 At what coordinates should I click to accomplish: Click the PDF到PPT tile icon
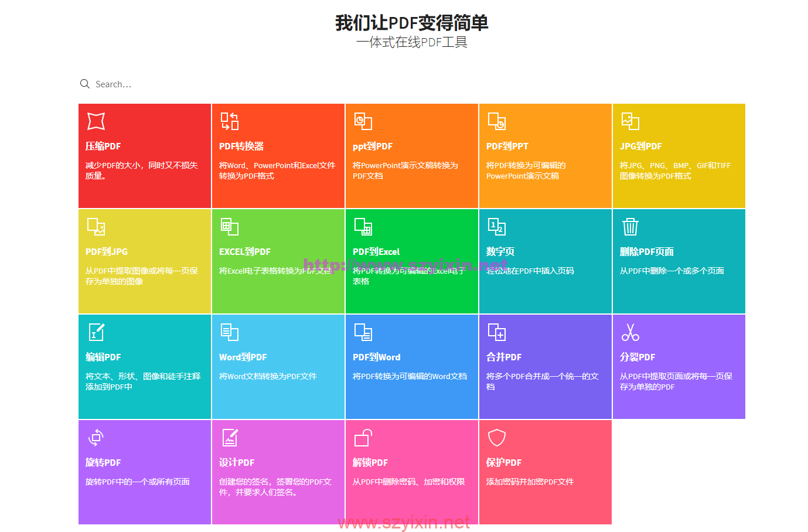(497, 121)
